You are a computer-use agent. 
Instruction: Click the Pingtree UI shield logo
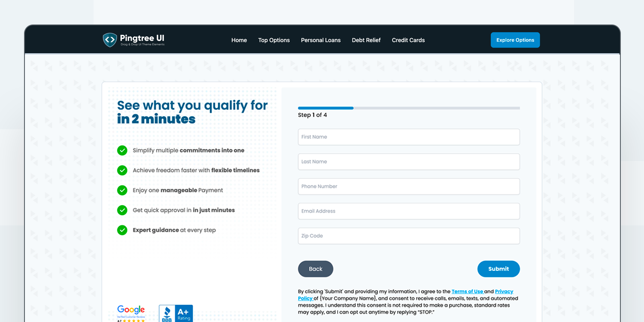coord(110,39)
